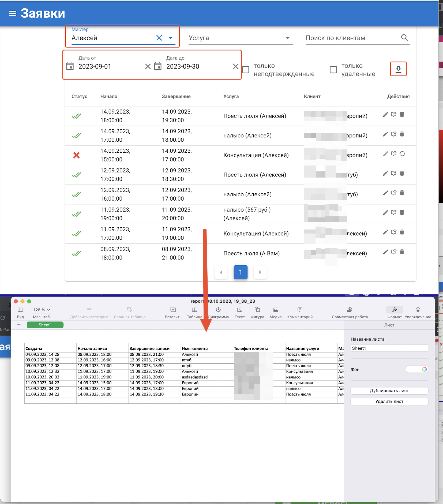Viewport: 443px width, 504px height.
Task: Open the Дата от calendar picker
Action: coord(70,66)
